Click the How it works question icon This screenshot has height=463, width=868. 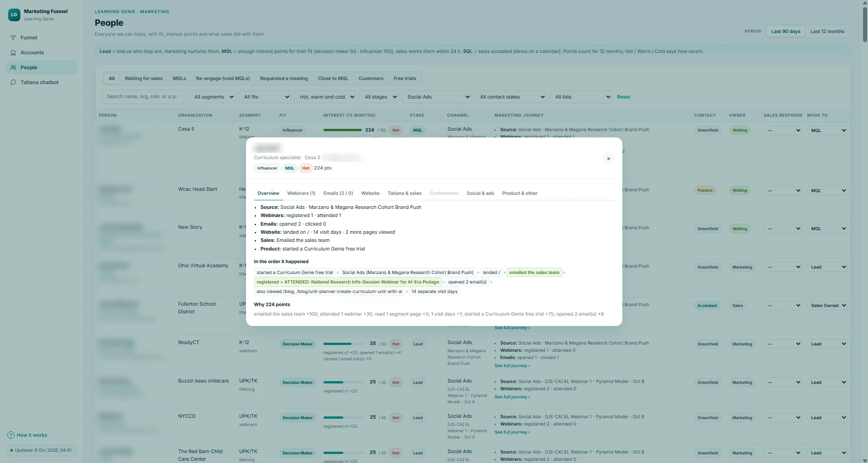11,435
